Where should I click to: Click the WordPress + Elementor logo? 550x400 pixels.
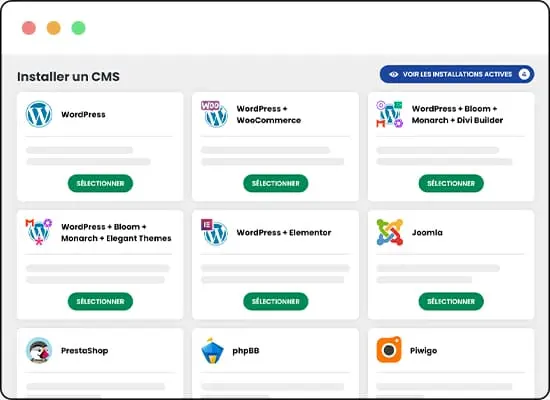point(214,232)
